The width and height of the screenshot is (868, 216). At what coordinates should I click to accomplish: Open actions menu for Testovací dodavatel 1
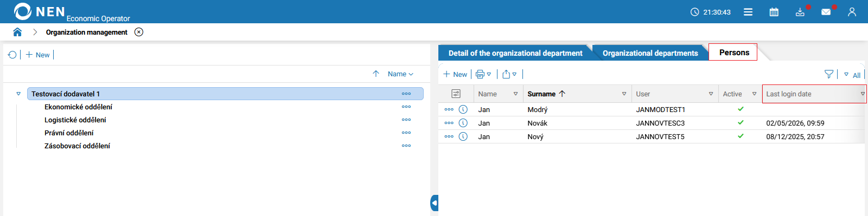coord(406,94)
